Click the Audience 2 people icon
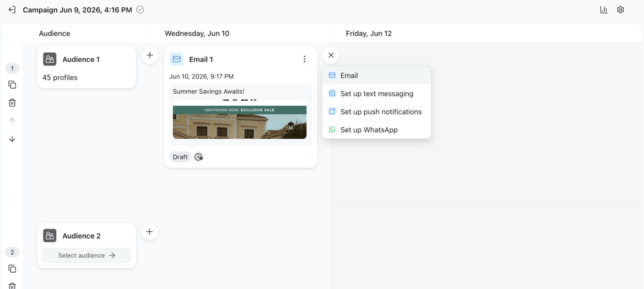 tap(50, 236)
